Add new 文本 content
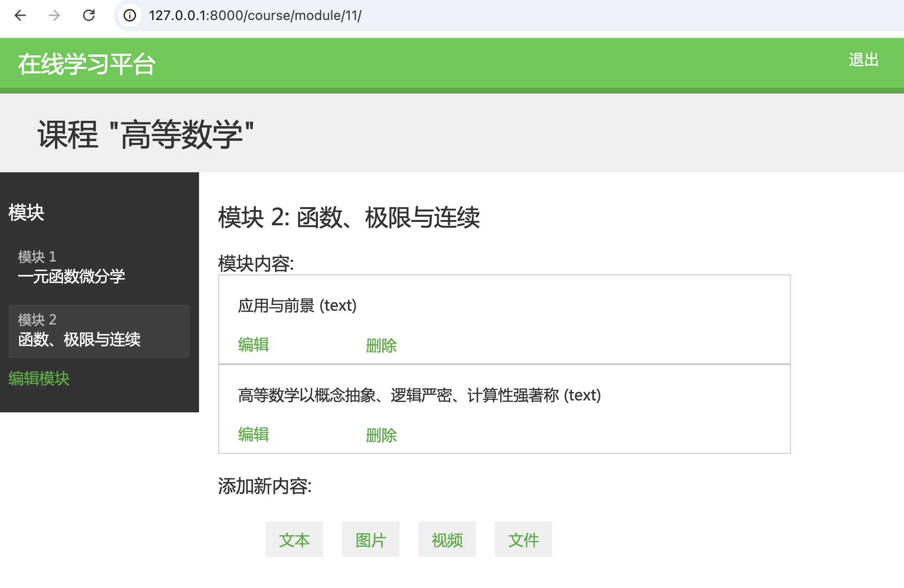Screen dimensions: 904x588 pyautogui.click(x=294, y=539)
